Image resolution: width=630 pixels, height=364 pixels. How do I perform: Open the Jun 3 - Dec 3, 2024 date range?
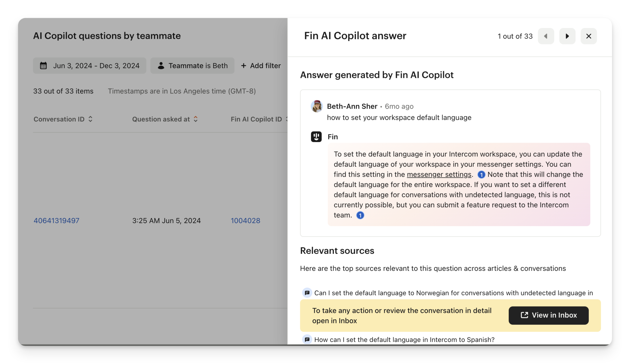click(x=89, y=66)
